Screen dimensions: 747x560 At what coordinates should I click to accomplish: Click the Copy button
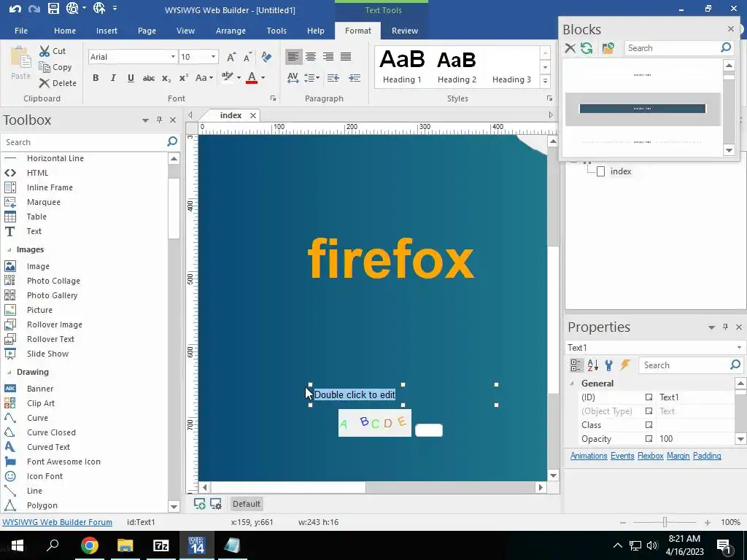pos(55,67)
